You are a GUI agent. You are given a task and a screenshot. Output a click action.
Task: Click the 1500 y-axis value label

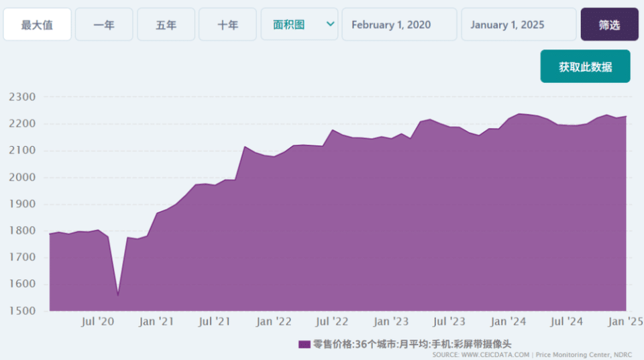21,311
